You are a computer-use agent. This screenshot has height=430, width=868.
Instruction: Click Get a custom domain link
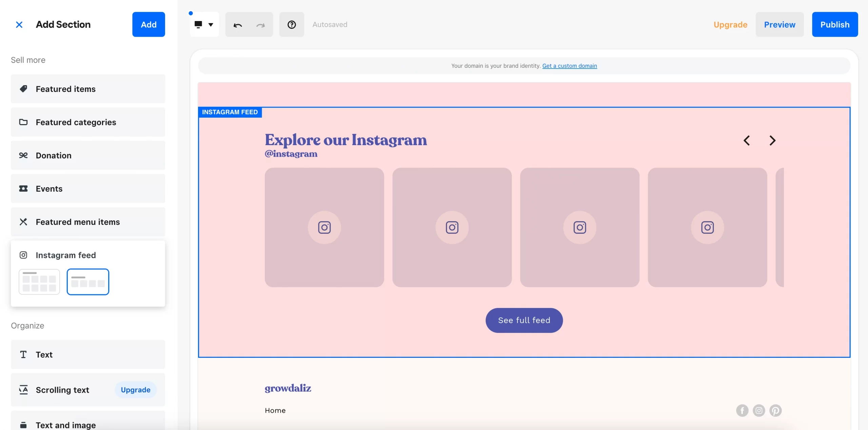(x=570, y=66)
